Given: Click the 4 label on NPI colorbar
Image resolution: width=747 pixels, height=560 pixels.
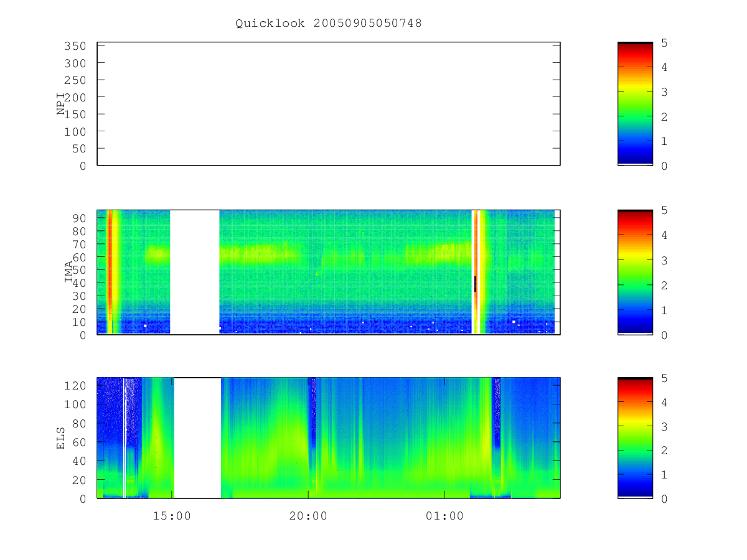Looking at the screenshot, I should [x=664, y=67].
